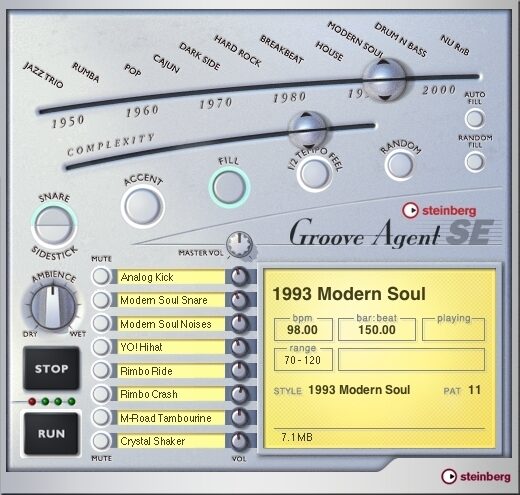The image size is (520, 495).
Task: Mute the Modern Soul Noises channel
Action: tap(101, 323)
